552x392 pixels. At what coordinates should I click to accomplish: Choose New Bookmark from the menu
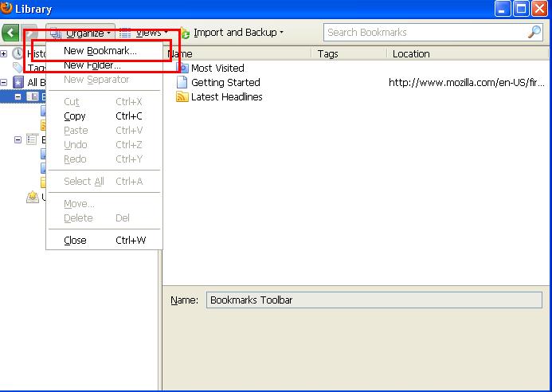pyautogui.click(x=100, y=51)
